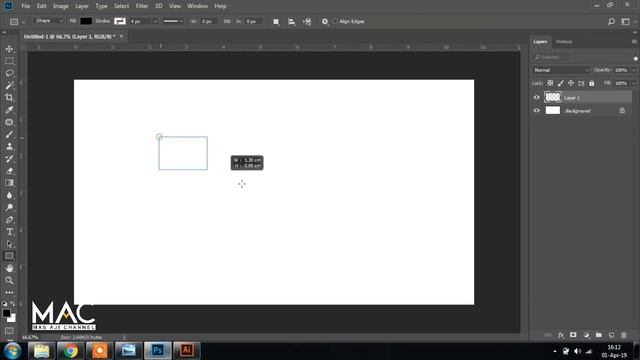This screenshot has width=640, height=360.
Task: Open the gear path options menu
Action: coord(325,22)
